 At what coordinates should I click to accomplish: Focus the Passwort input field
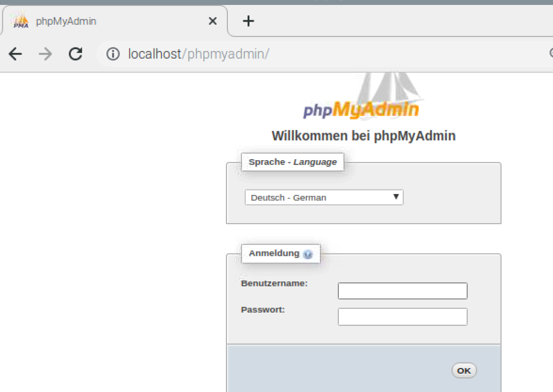[x=402, y=317]
